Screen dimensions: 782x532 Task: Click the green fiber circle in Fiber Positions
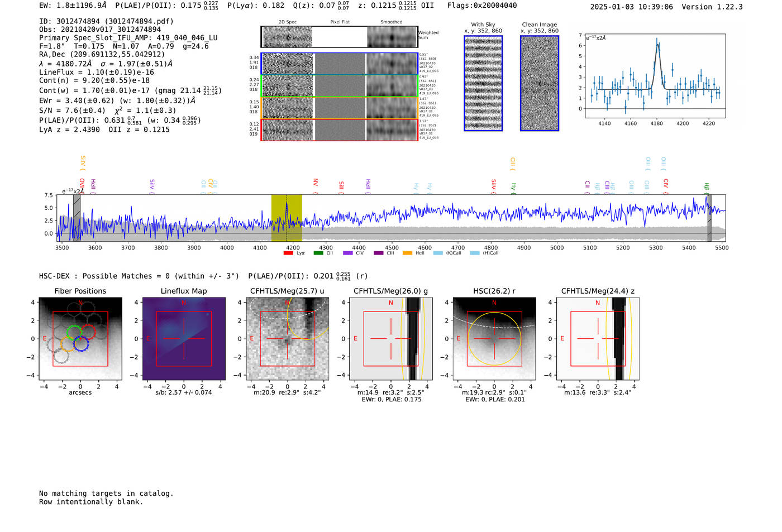pyautogui.click(x=74, y=333)
